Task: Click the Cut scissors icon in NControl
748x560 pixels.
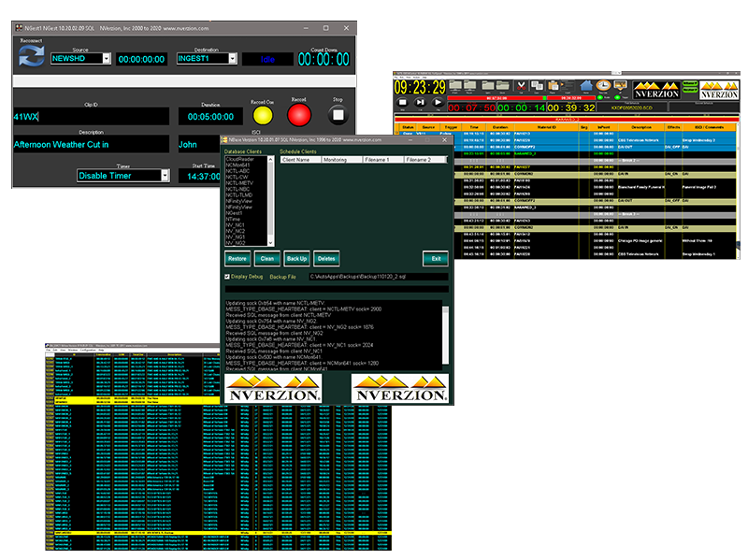Action: click(521, 86)
